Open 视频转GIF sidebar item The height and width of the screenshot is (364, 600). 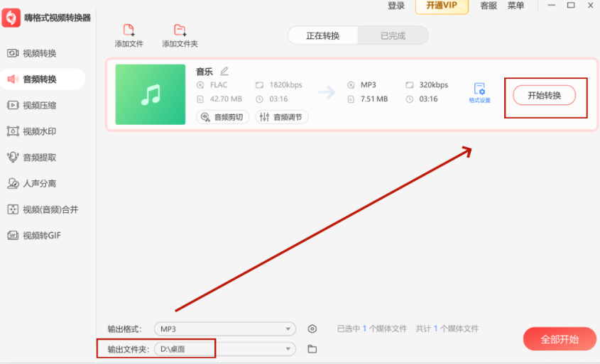35,236
